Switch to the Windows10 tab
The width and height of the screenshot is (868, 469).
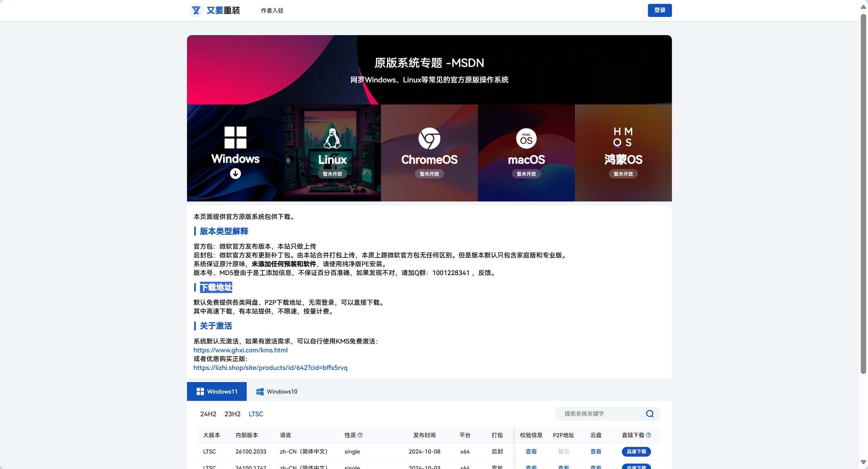click(277, 392)
